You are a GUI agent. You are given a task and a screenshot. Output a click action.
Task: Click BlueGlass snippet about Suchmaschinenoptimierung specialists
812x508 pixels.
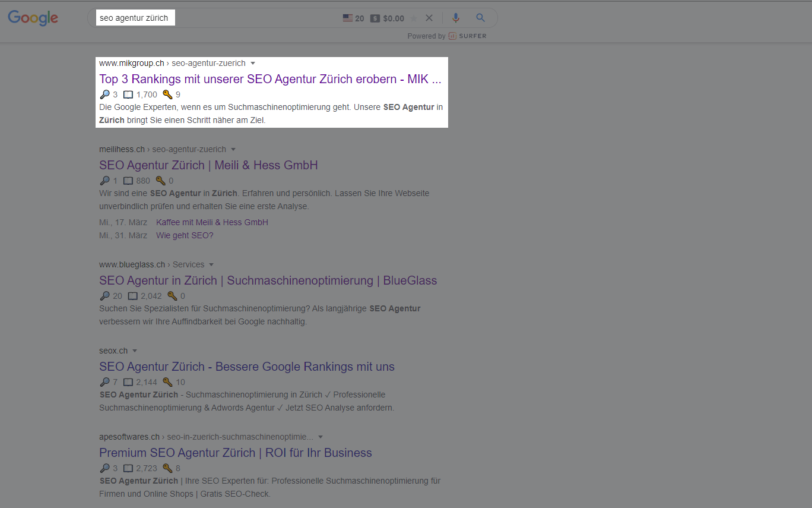pos(260,315)
